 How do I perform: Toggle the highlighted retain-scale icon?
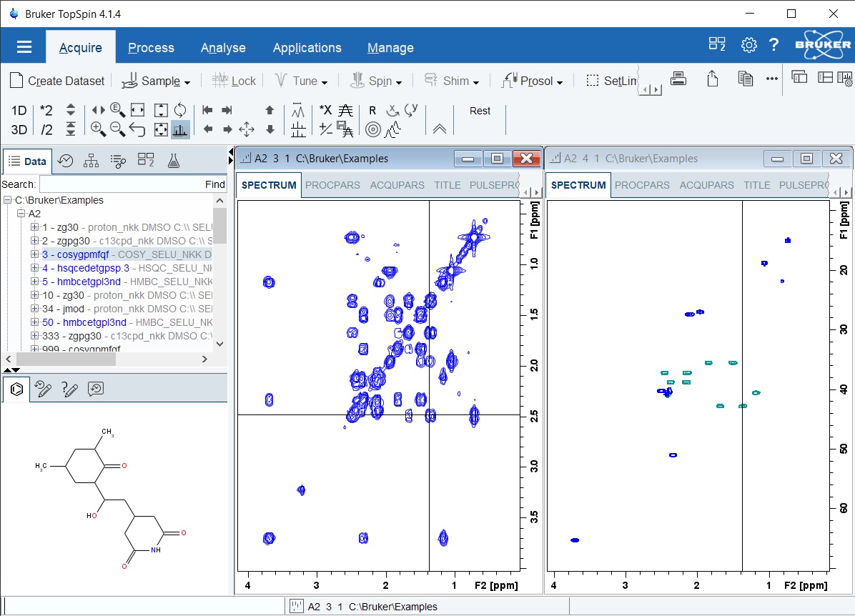(x=180, y=129)
